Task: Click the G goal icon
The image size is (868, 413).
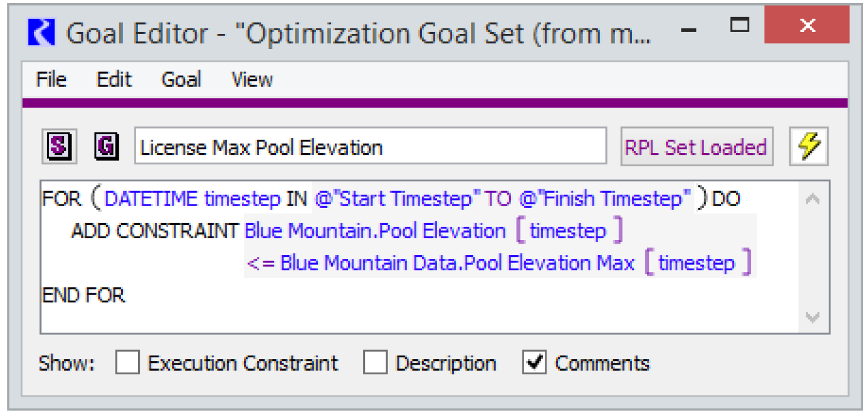Action: [107, 146]
